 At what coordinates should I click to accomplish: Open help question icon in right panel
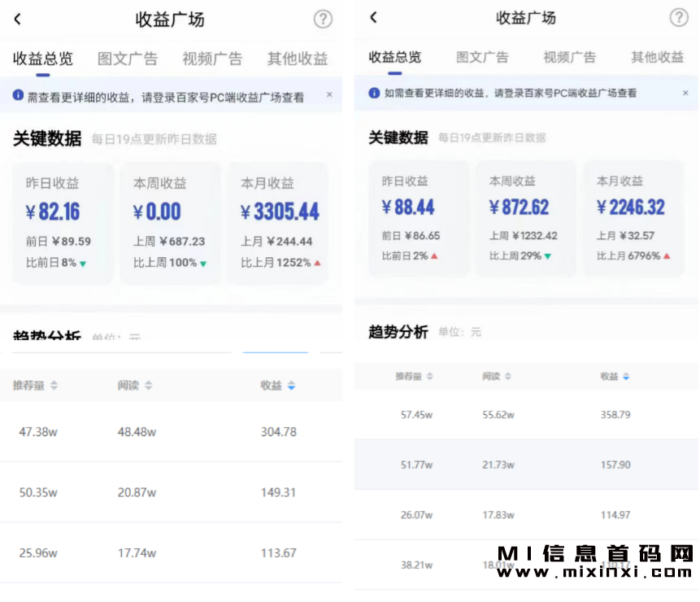pos(679,18)
